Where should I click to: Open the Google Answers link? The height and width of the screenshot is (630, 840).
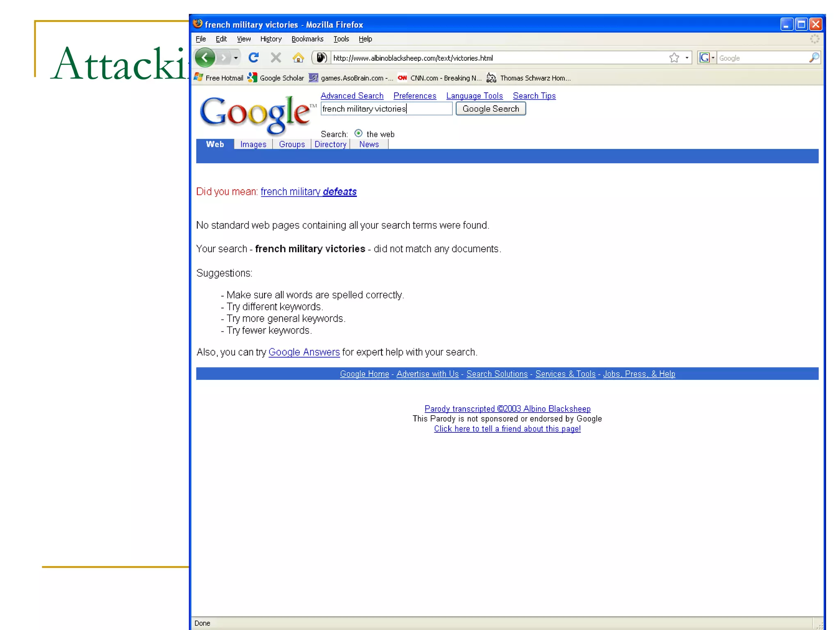pyautogui.click(x=304, y=352)
